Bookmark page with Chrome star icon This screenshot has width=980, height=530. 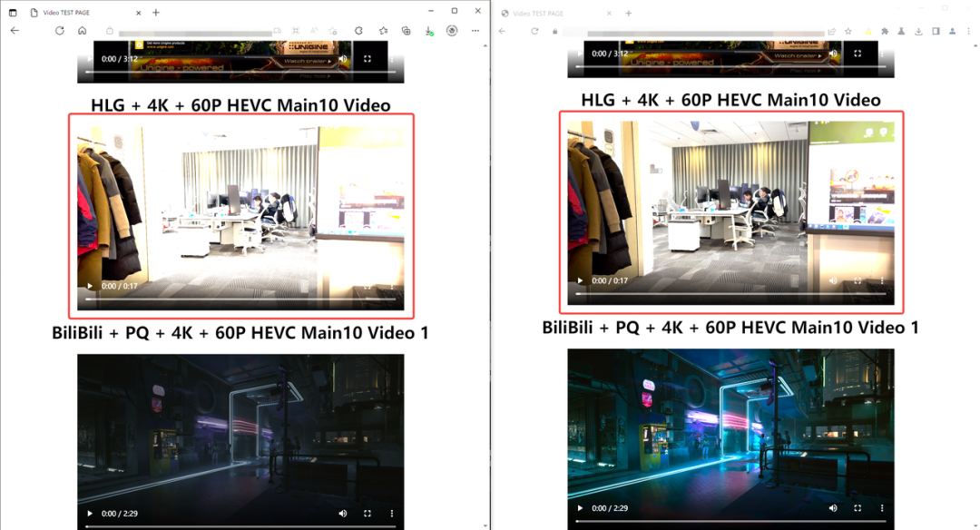coord(848,31)
